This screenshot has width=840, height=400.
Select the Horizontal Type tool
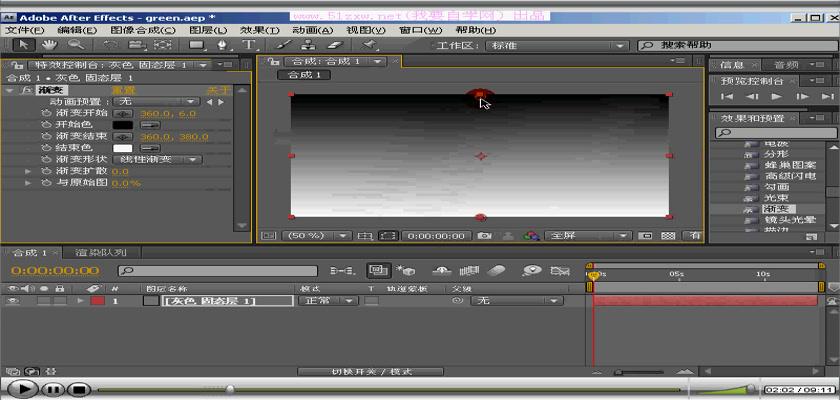click(247, 45)
